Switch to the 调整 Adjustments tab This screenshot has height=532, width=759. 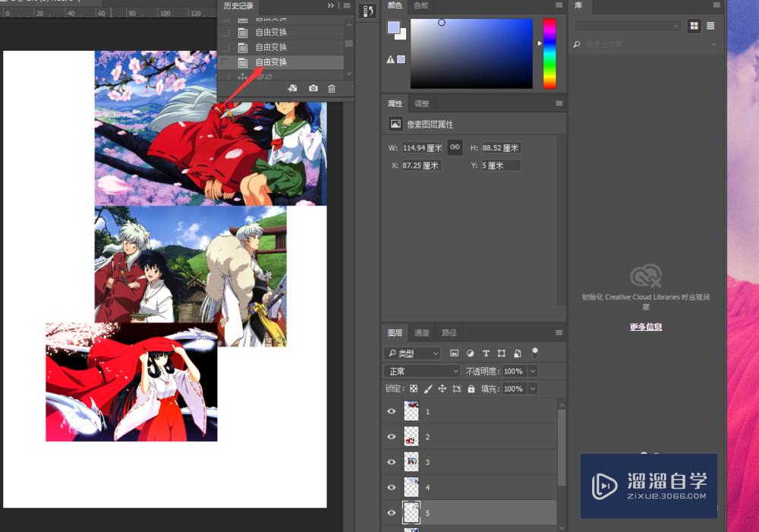[421, 103]
